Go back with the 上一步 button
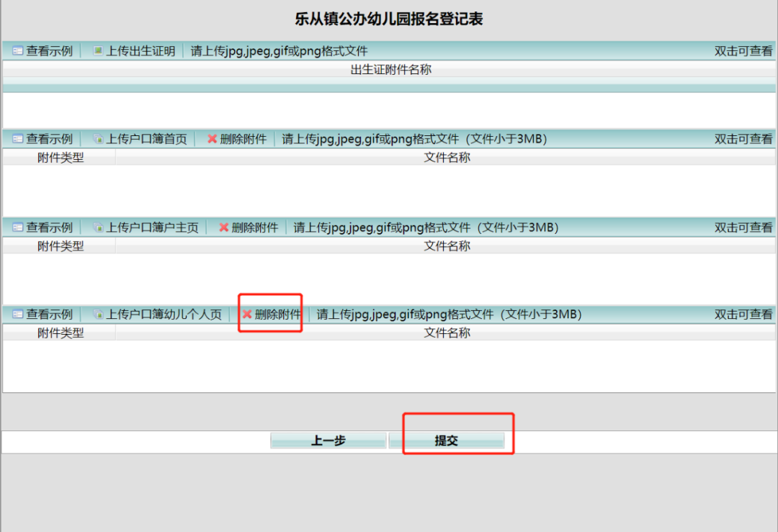Viewport: 778px width, 532px height. pos(328,441)
